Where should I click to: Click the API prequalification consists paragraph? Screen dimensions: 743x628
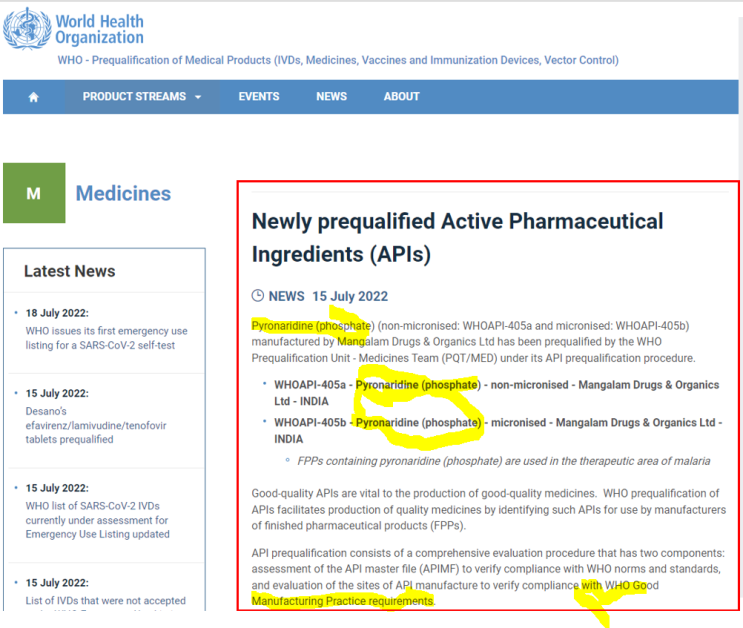pyautogui.click(x=488, y=577)
